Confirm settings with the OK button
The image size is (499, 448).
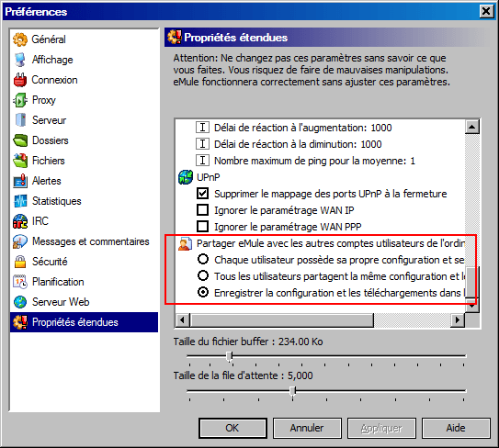pyautogui.click(x=232, y=428)
